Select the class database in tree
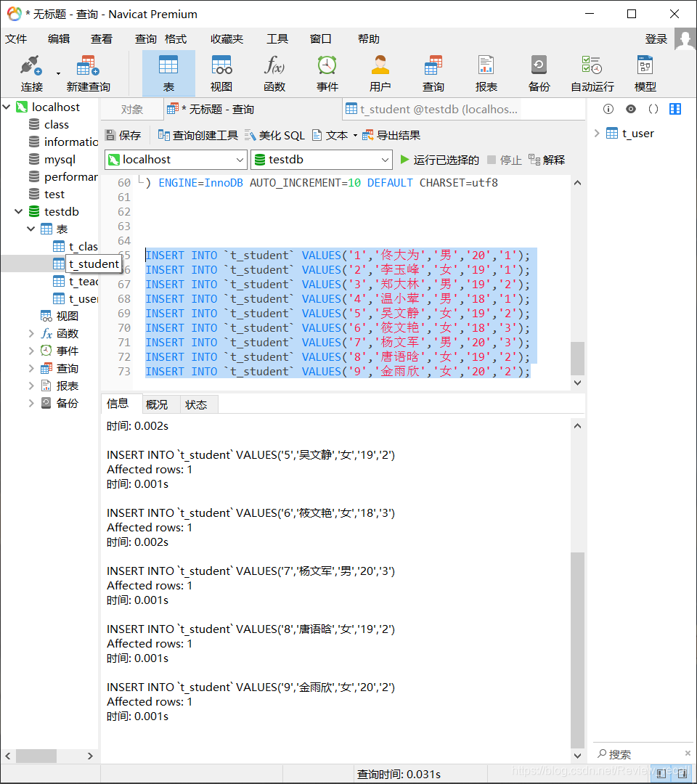This screenshot has height=784, width=697. [x=56, y=125]
